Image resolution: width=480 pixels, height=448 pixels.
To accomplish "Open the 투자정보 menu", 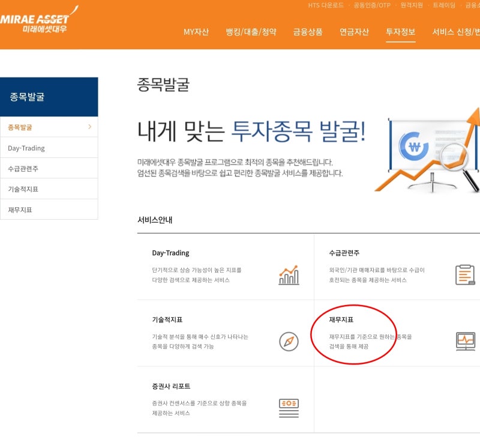I will click(400, 32).
